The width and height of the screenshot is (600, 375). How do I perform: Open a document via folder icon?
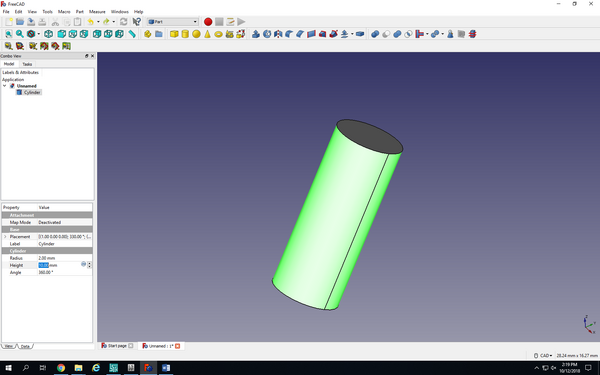(x=20, y=22)
